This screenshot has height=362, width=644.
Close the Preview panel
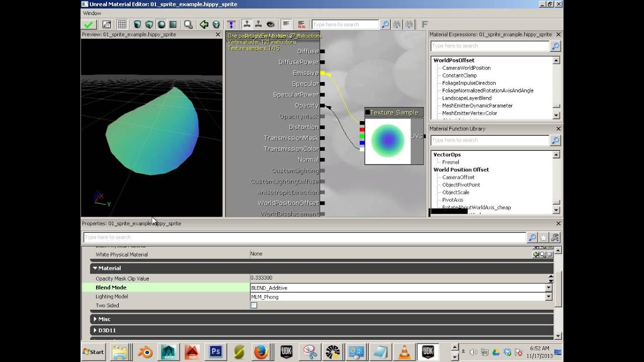point(218,35)
